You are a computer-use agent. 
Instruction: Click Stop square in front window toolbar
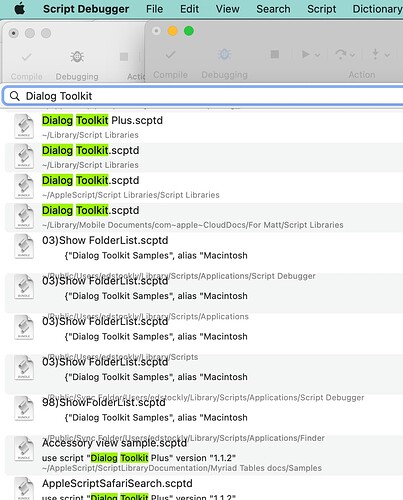tap(275, 54)
